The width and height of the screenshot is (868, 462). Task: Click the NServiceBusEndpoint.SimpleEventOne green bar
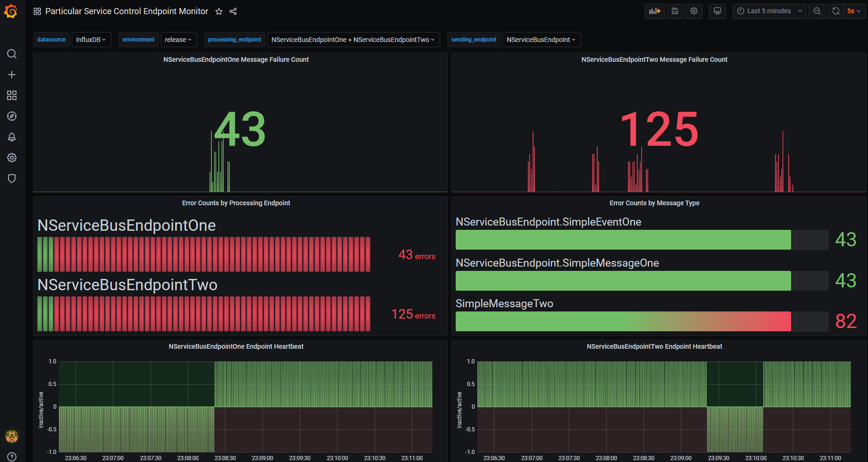coord(623,240)
